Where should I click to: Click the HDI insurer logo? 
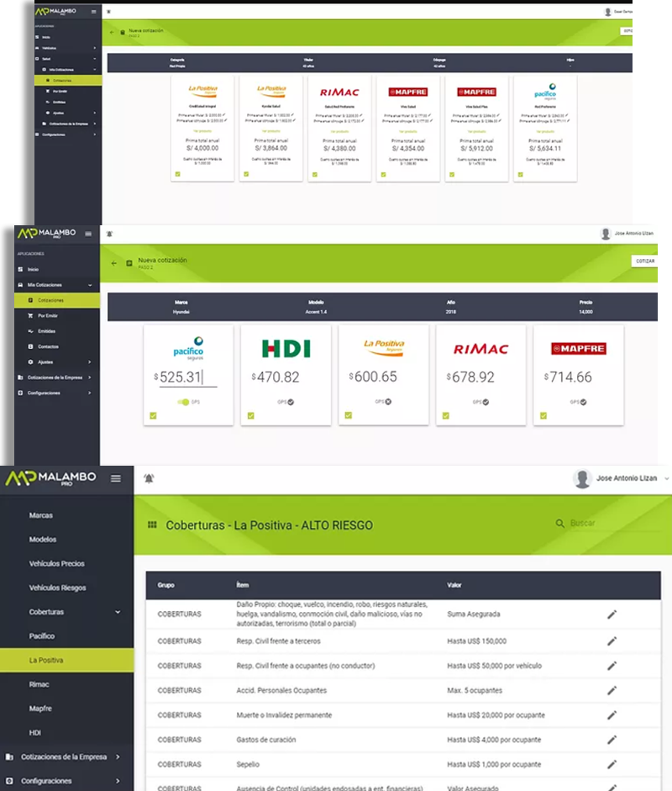286,349
